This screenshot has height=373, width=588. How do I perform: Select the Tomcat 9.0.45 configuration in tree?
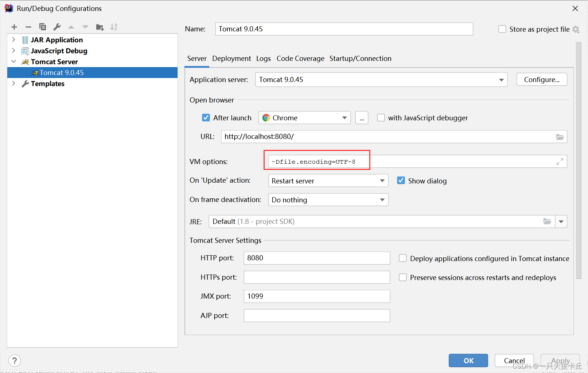(x=93, y=73)
